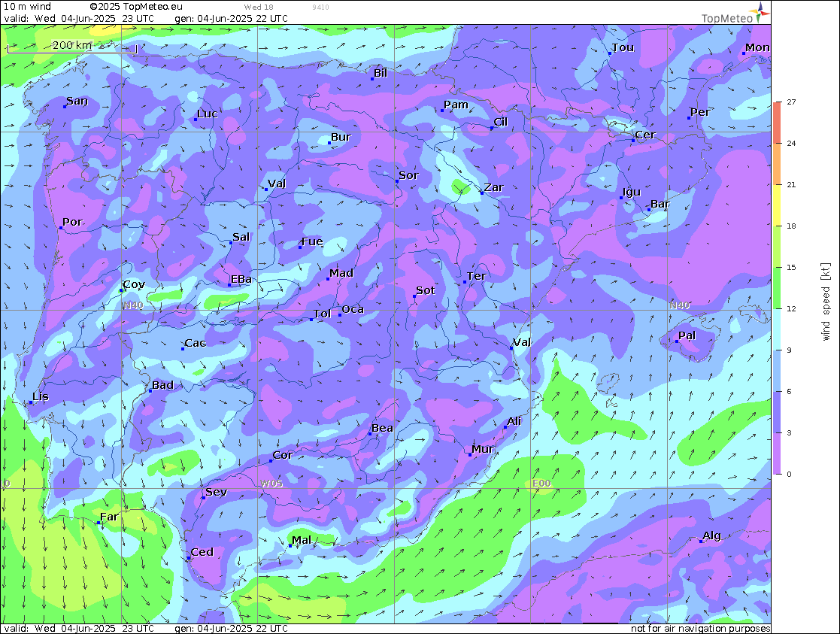Select the 'Mur' Murcia label

tap(483, 448)
